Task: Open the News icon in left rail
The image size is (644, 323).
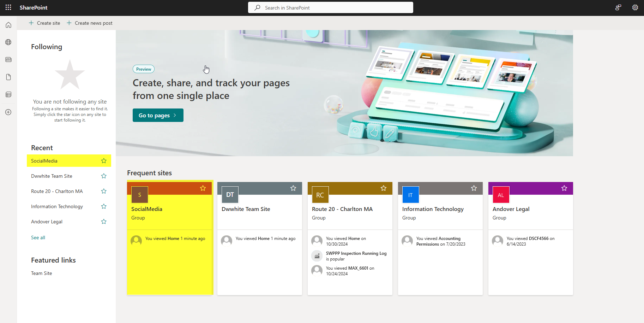Action: (8, 60)
